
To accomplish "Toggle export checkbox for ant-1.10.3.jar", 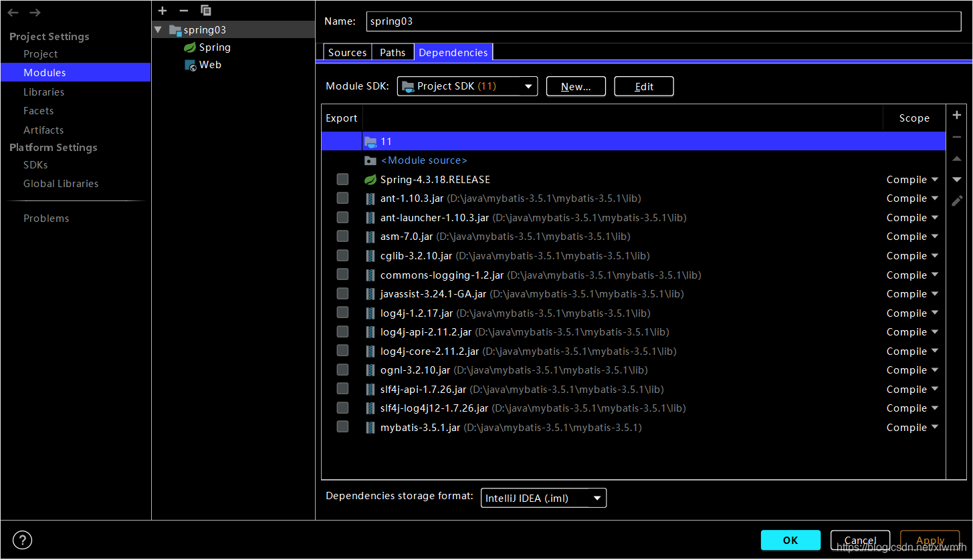I will (x=342, y=198).
